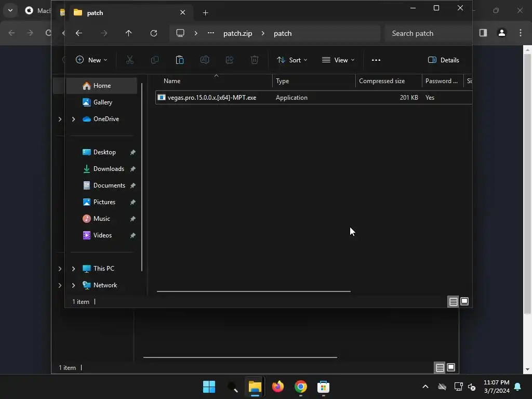Open taskbar Search magnifier

click(232, 387)
